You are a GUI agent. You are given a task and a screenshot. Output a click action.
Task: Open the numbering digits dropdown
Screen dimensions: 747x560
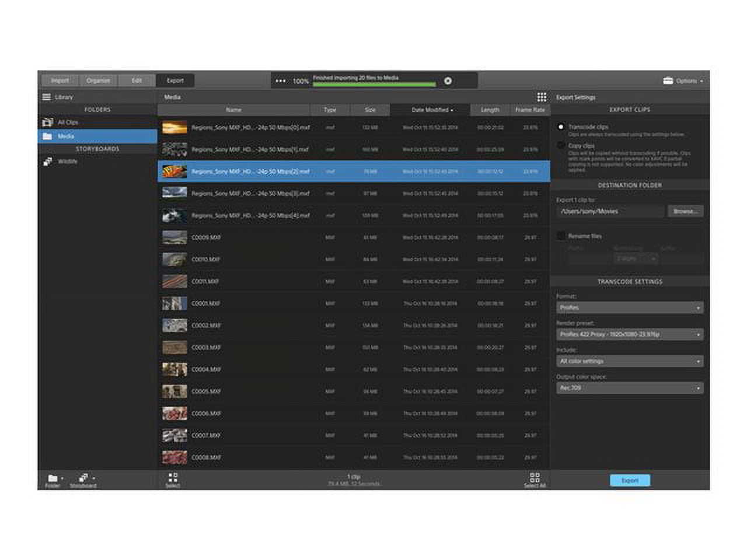(x=636, y=258)
